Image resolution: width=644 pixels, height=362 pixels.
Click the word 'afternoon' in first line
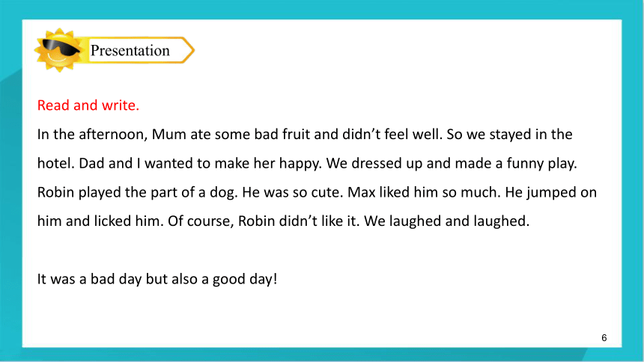[113, 134]
